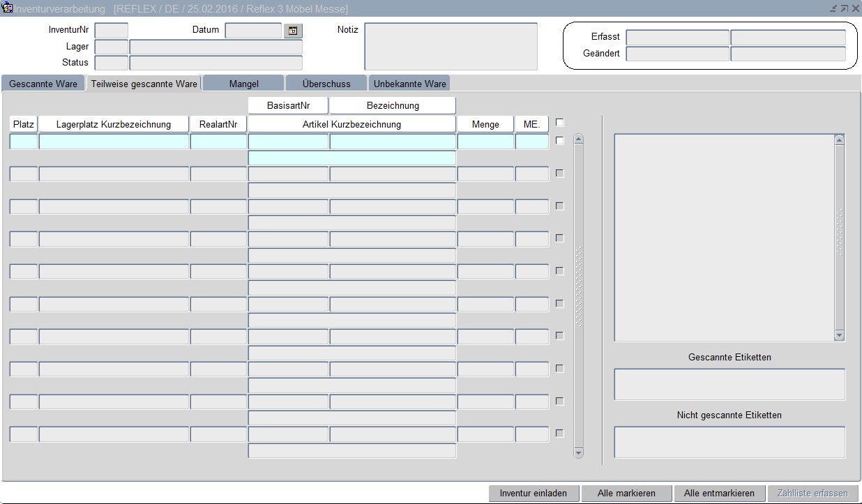Click the table scrollbar down arrow
Screen dimensions: 862x504
pos(578,452)
